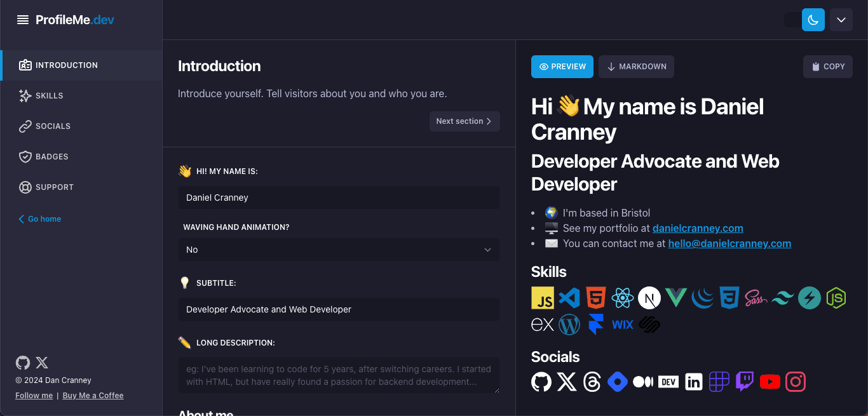
Task: Click inside the Long Description text area
Action: (339, 375)
